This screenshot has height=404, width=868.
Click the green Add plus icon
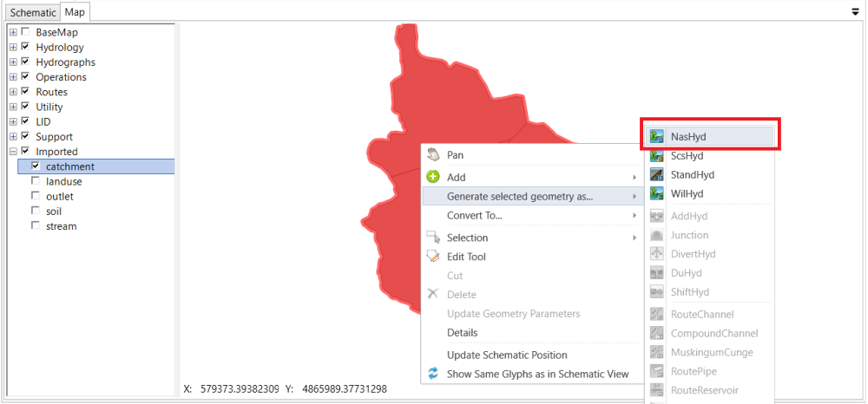(x=433, y=177)
